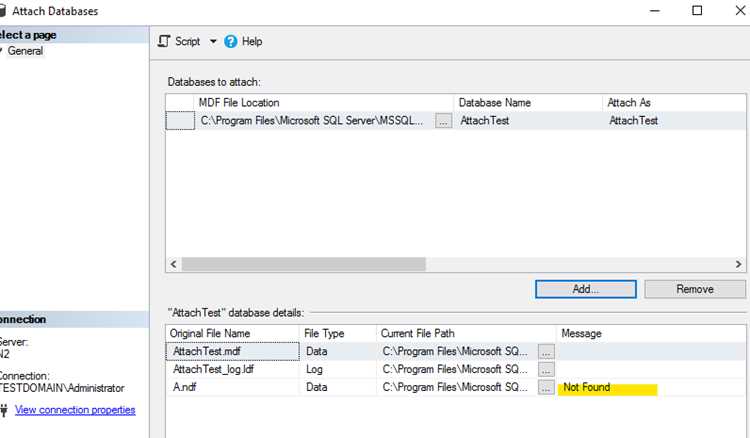Click the Not Found message cell
The width and height of the screenshot is (750, 438).
pyautogui.click(x=651, y=387)
